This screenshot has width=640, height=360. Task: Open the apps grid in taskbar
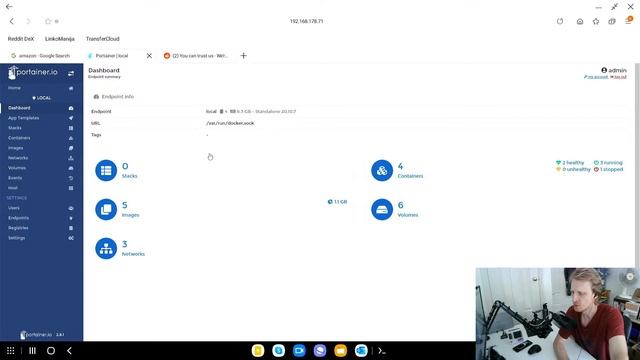click(11, 351)
